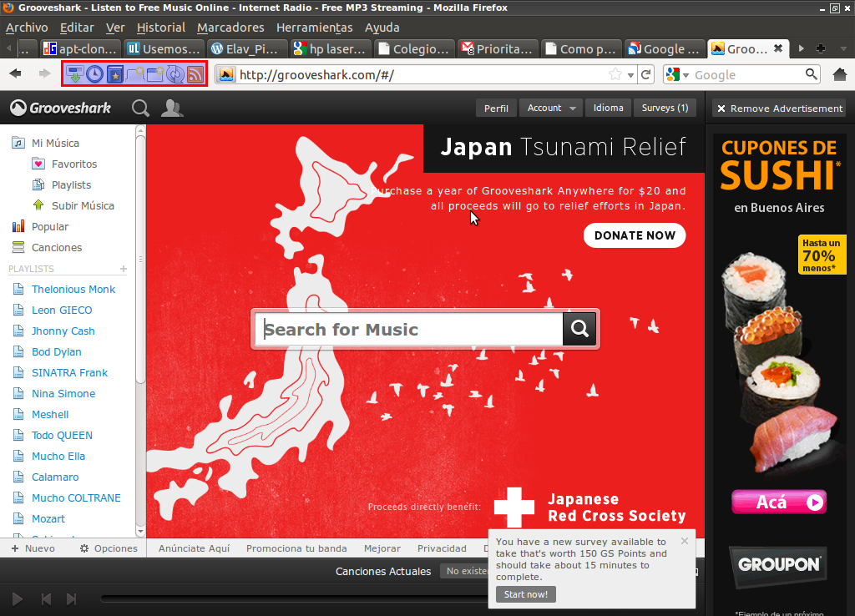This screenshot has width=855, height=616.
Task: Open the Historial menu
Action: click(x=161, y=28)
